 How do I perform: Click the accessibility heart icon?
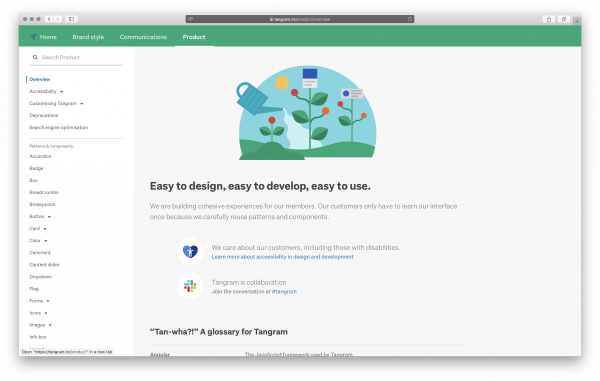click(190, 251)
